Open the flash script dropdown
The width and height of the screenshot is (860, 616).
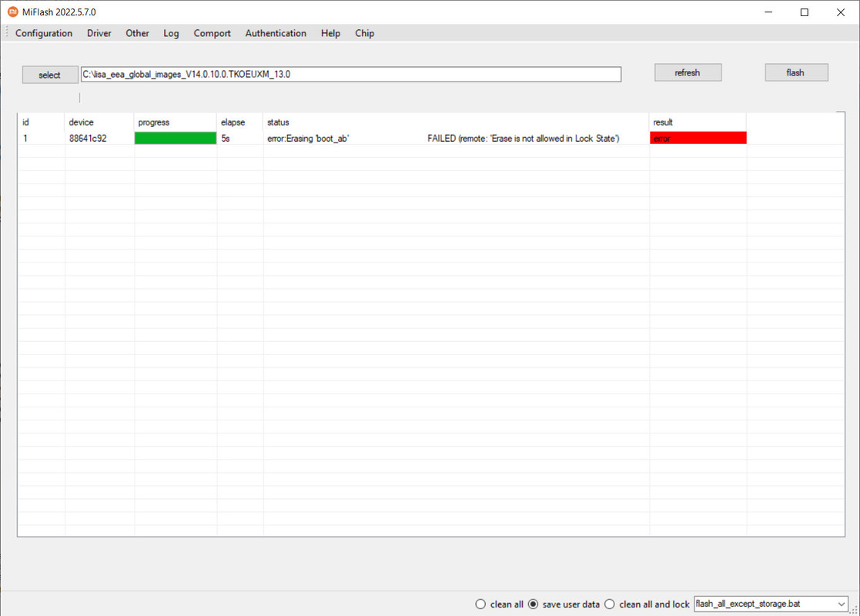(771, 604)
